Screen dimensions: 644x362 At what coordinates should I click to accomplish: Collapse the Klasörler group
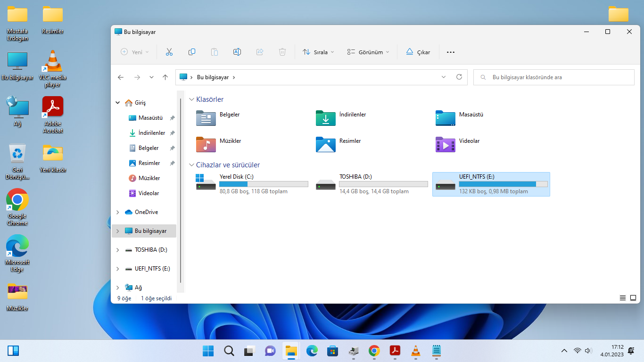pos(191,99)
